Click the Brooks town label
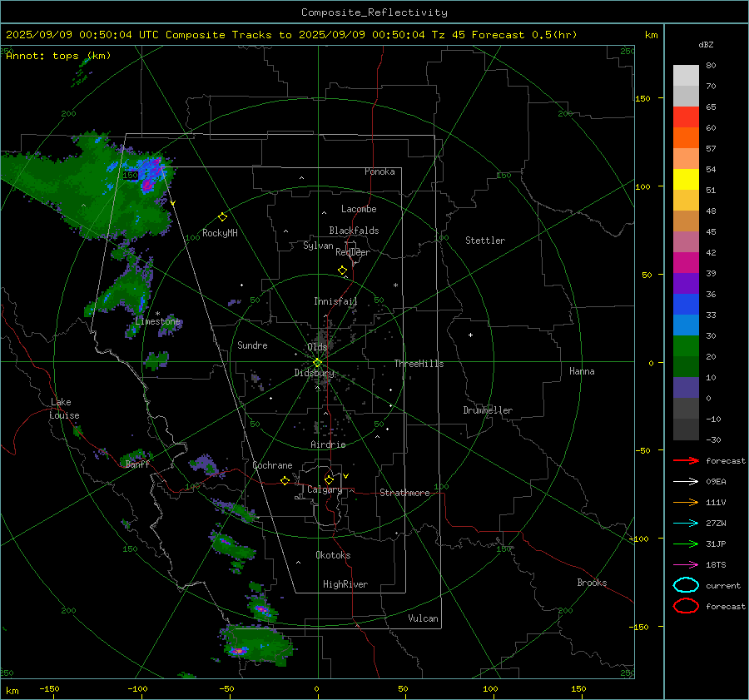 [x=592, y=583]
